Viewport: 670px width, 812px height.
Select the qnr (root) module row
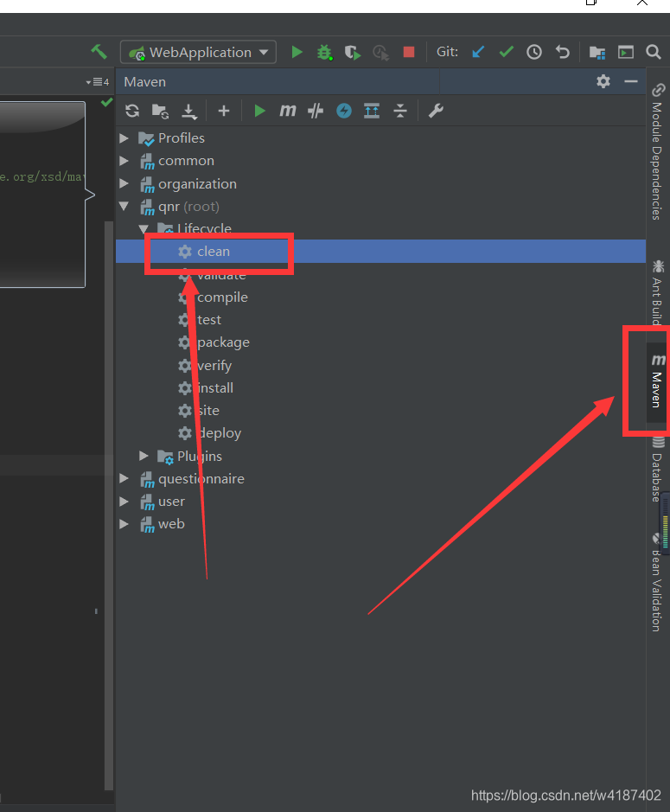[380, 206]
